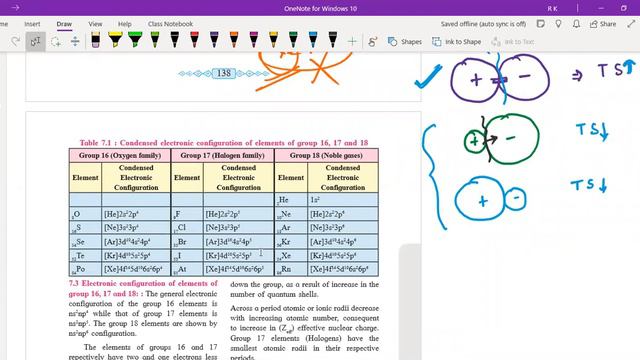The height and width of the screenshot is (360, 640).
Task: Click Group 17 (Halogen family) header
Action: 222,156
